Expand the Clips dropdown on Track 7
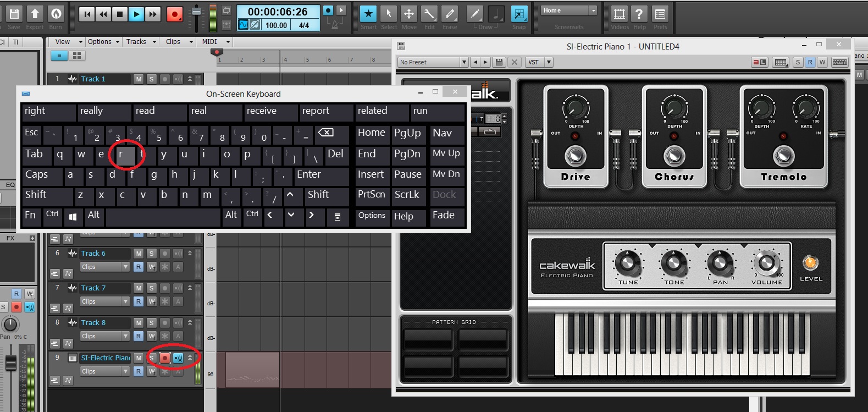Image resolution: width=868 pixels, height=412 pixels. click(104, 301)
